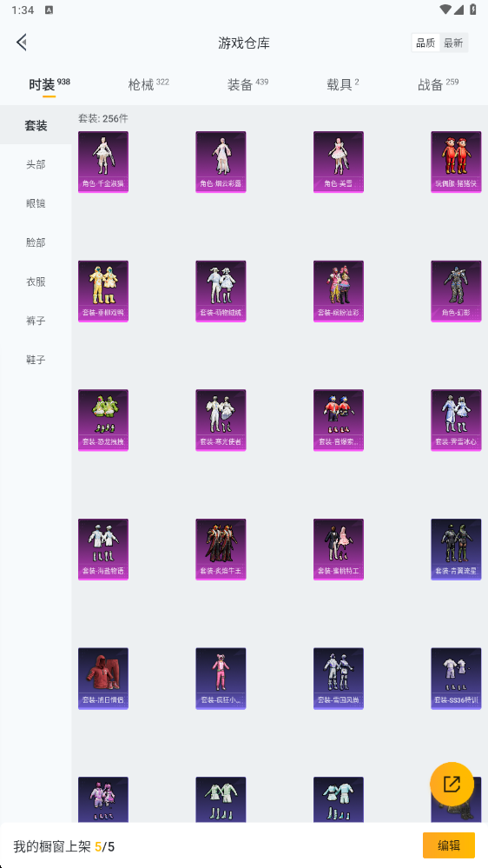Select 鞋子 category in sidebar

pos(36,360)
